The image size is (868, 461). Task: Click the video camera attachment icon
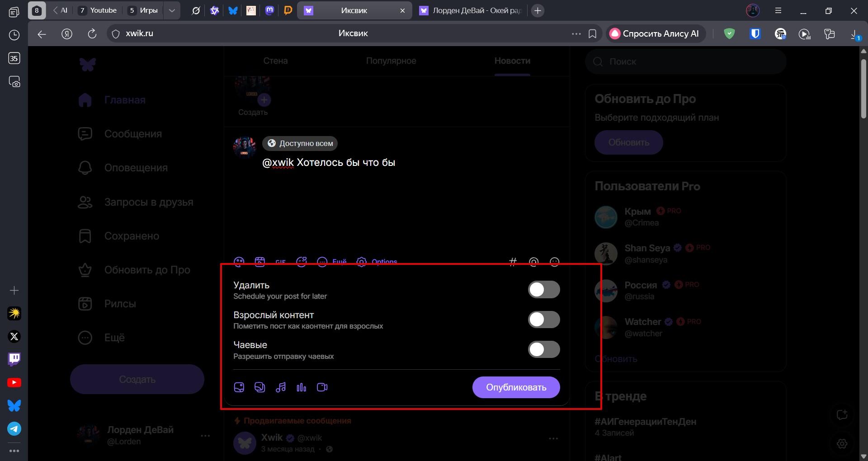click(x=322, y=387)
